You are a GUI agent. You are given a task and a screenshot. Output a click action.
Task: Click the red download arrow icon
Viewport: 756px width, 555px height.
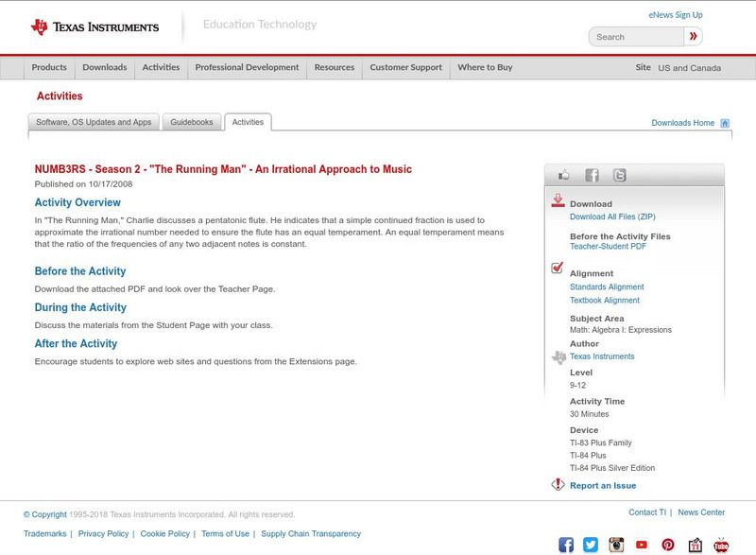[x=558, y=200]
